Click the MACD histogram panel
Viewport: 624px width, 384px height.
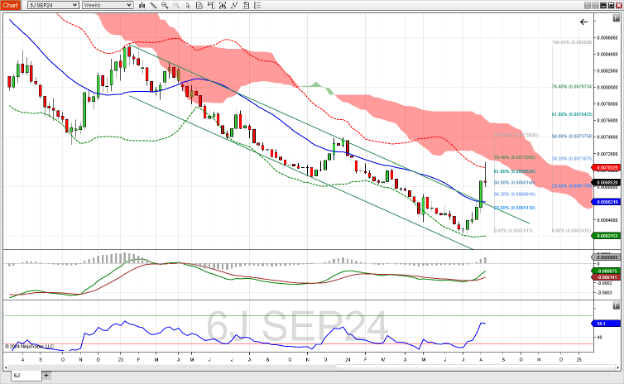pyautogui.click(x=298, y=275)
